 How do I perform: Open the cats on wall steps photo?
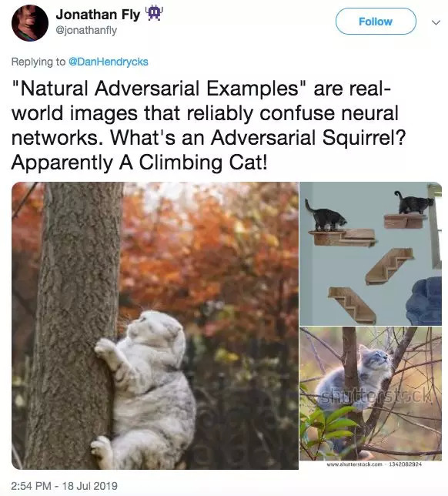(x=370, y=253)
